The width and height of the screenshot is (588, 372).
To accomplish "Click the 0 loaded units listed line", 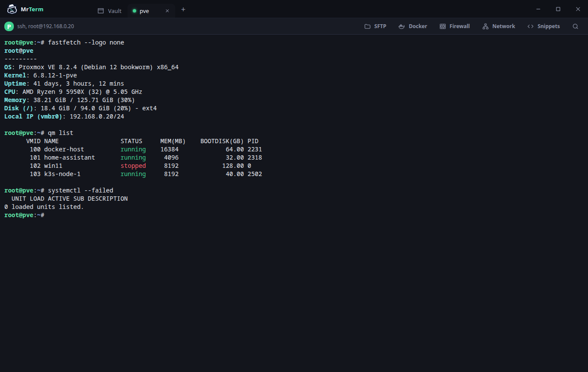I will click(44, 207).
